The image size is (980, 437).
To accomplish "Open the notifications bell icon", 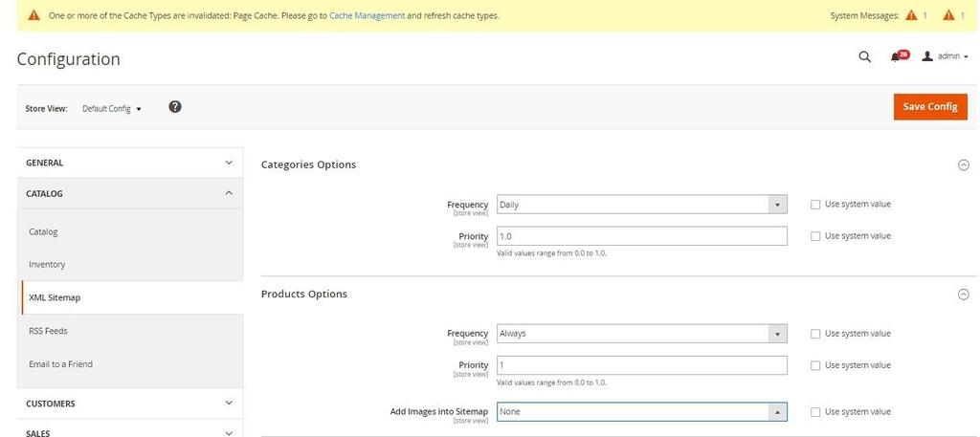I will click(895, 57).
